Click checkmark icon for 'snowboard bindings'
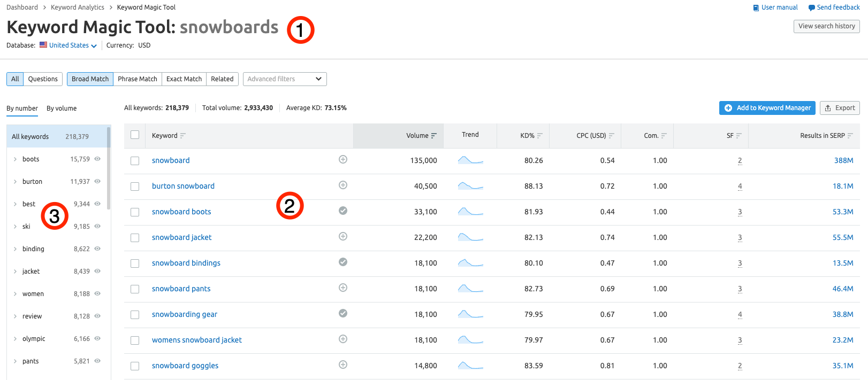This screenshot has height=380, width=868. 343,262
